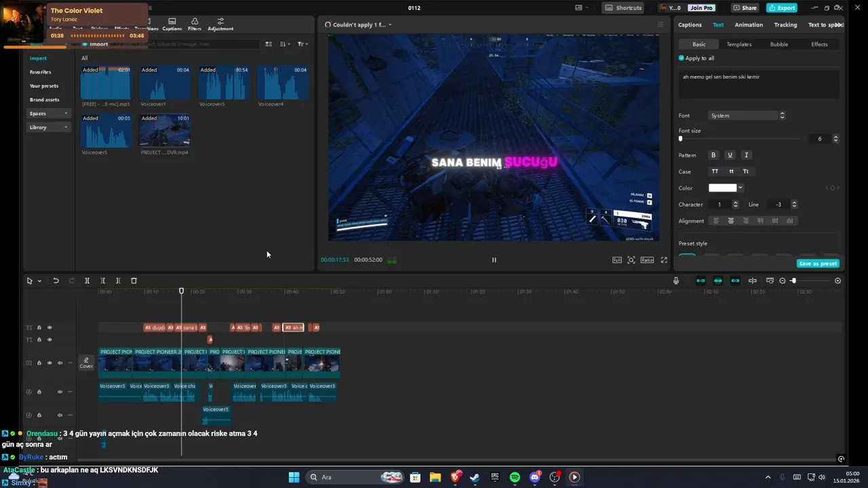Switch to the Animation tab
Viewport: 868px width, 488px height.
coord(749,25)
